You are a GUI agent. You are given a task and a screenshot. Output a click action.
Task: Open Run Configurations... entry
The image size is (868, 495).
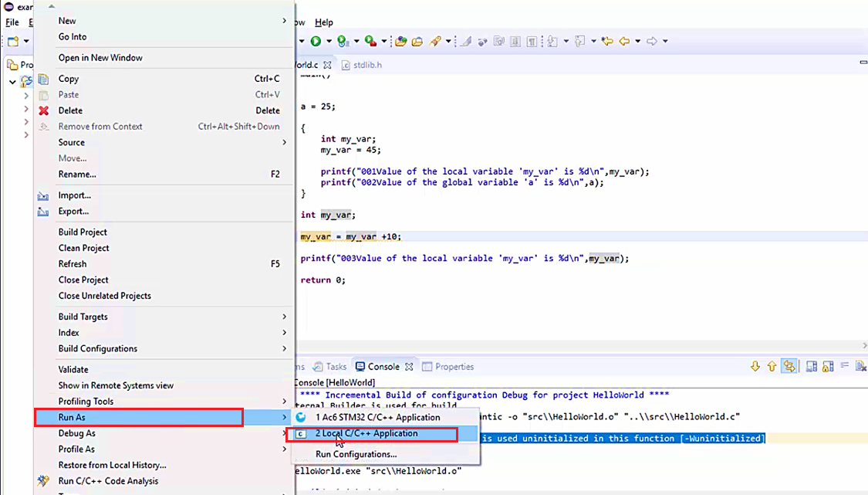[384, 454]
